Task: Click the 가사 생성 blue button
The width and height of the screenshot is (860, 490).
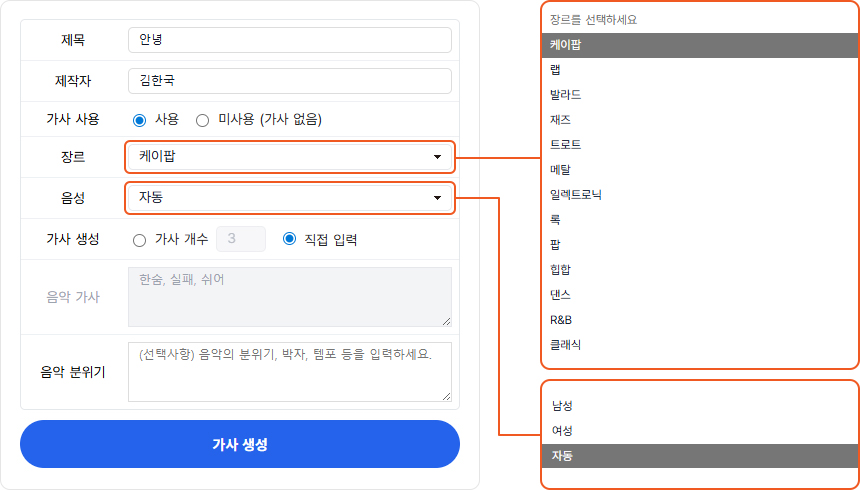Action: [x=240, y=444]
